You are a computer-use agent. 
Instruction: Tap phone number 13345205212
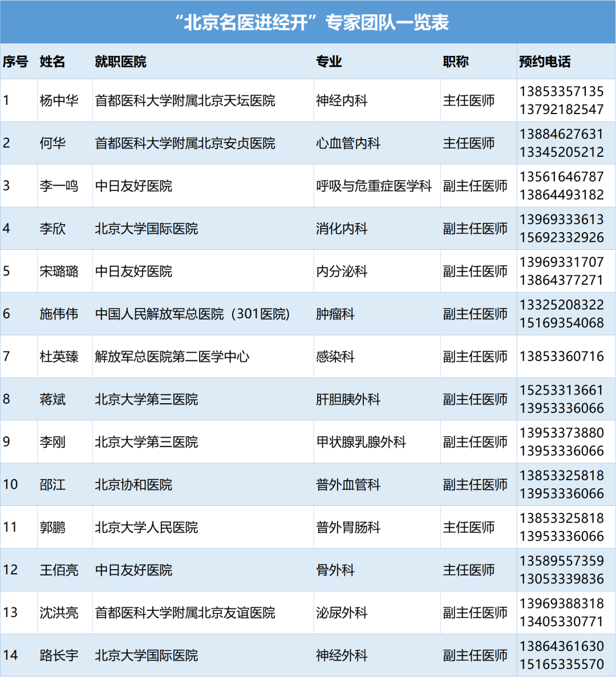(561, 152)
